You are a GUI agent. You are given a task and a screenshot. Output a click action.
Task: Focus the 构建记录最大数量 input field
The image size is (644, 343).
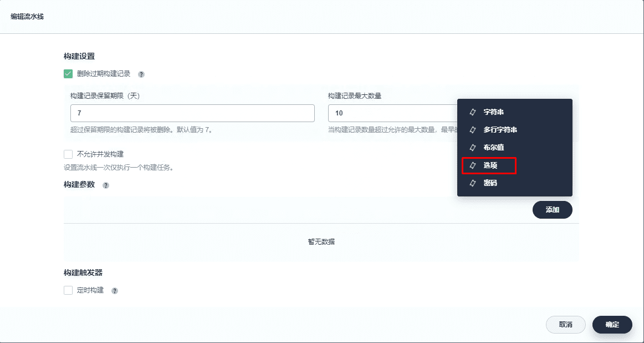(x=392, y=113)
